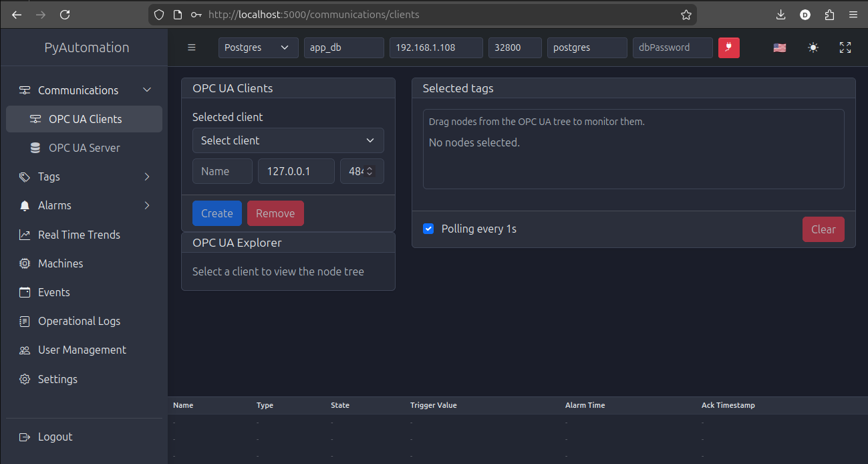Click the 127.0.0.1 host input
This screenshot has width=868, height=464.
click(296, 171)
